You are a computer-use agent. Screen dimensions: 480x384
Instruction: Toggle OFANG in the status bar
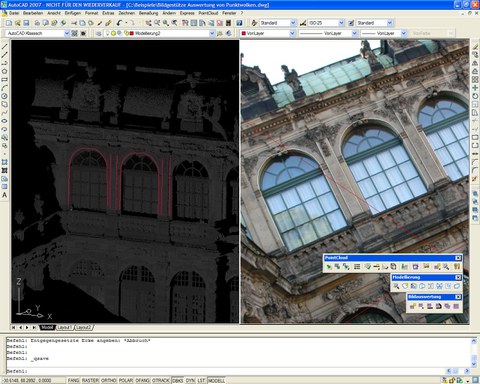(x=142, y=380)
